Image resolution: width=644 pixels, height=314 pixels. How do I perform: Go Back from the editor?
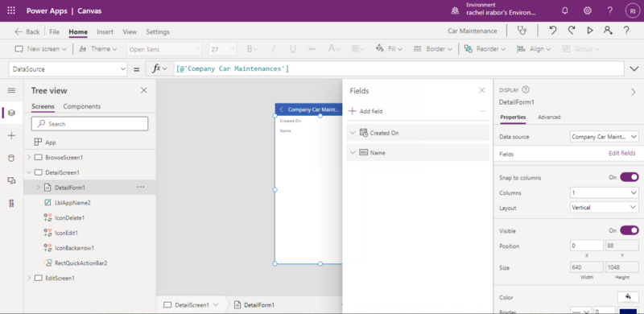click(x=27, y=31)
